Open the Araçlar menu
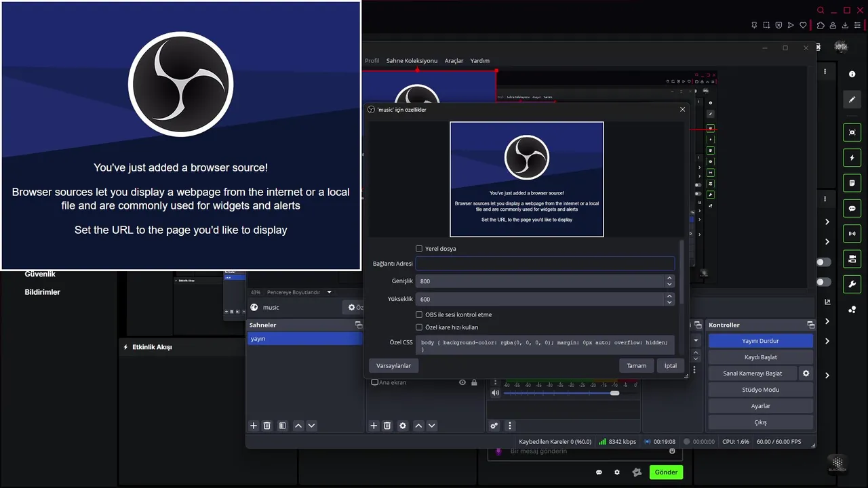 (454, 60)
